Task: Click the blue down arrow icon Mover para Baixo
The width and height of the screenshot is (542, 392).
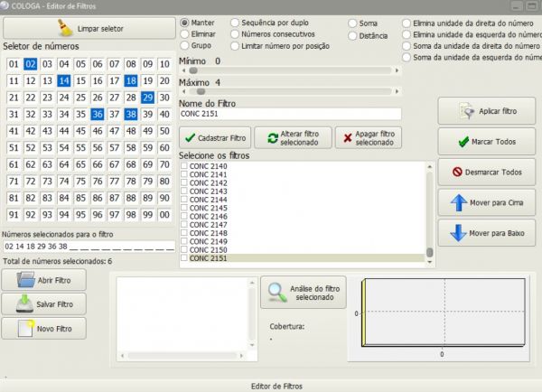Action: point(459,233)
